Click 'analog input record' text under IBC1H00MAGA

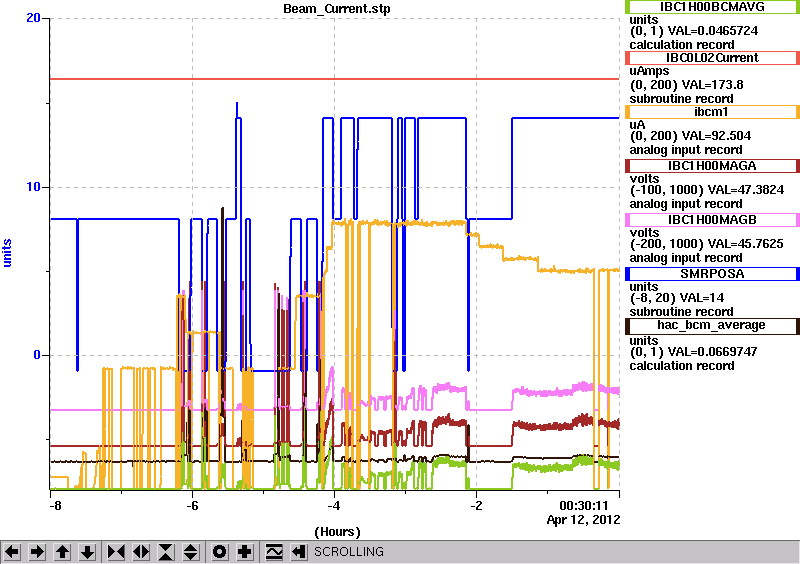[686, 204]
